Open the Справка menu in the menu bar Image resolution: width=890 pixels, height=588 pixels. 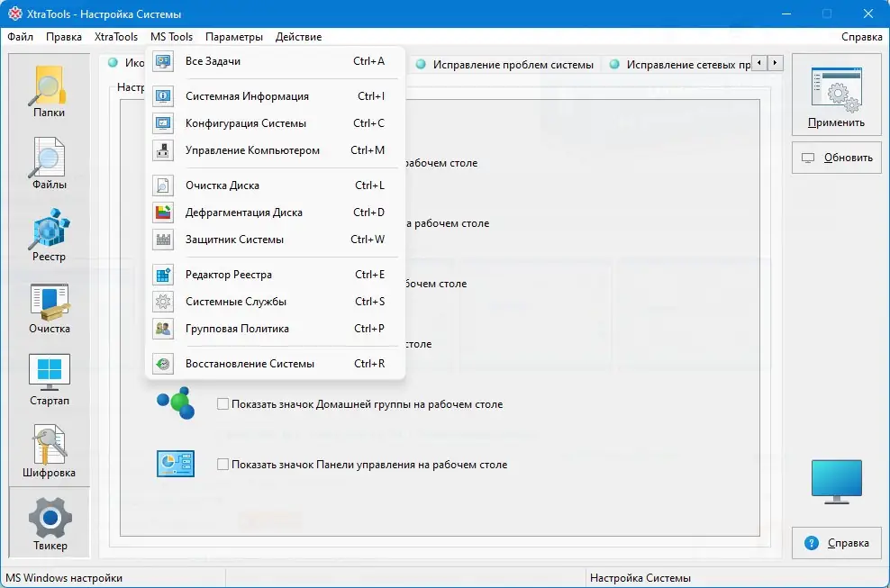[x=861, y=37]
